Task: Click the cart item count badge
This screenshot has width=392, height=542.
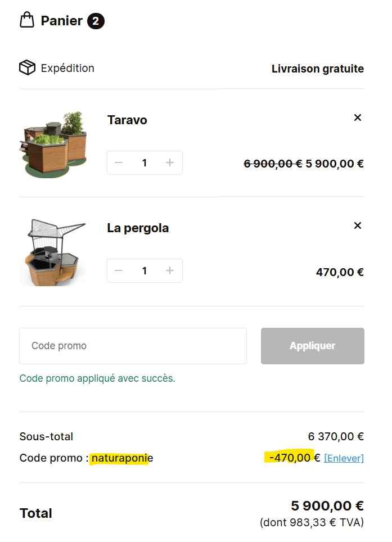Action: pyautogui.click(x=96, y=21)
